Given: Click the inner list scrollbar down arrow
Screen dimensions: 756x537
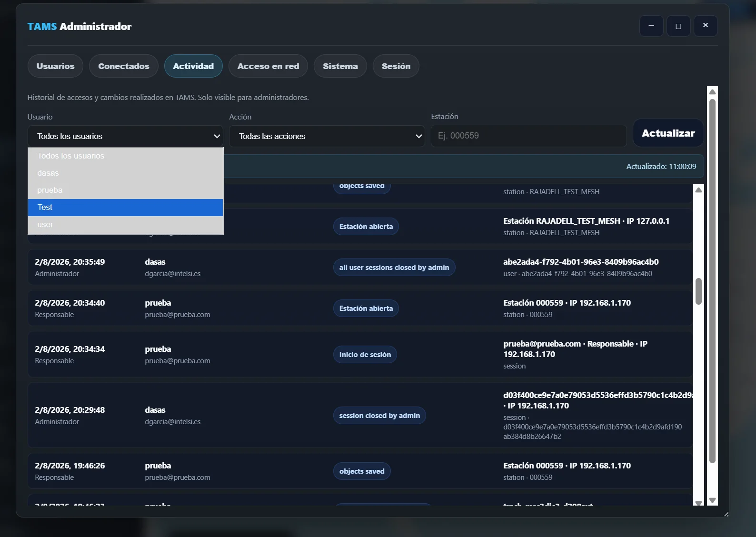Looking at the screenshot, I should [698, 503].
